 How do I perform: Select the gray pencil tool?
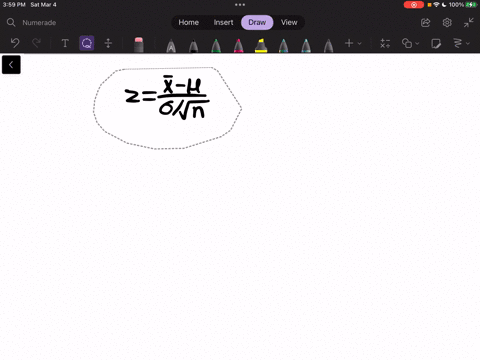click(328, 46)
